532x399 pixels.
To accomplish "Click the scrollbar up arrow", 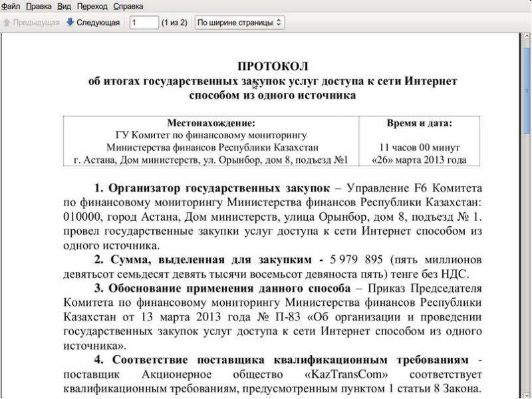I will coord(527,36).
